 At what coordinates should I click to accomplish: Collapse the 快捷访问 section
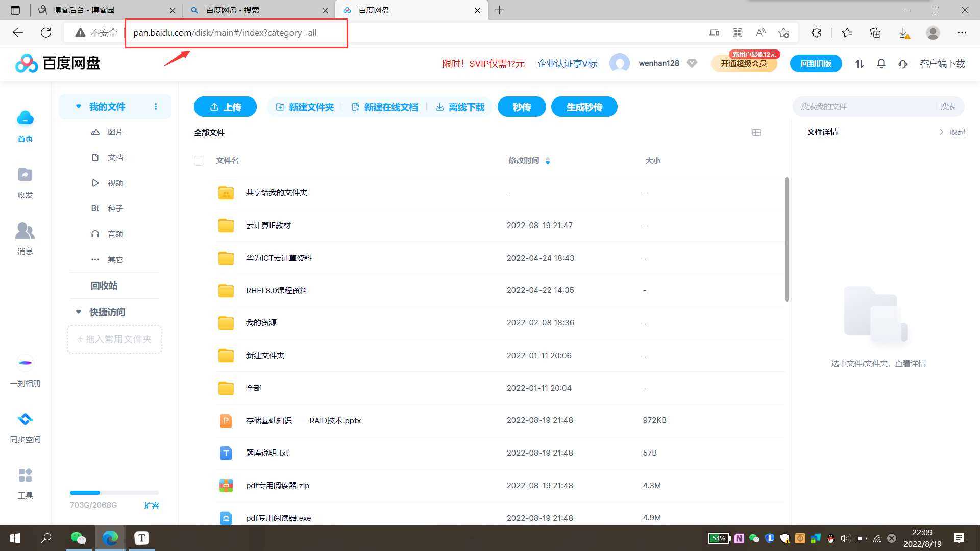(78, 312)
